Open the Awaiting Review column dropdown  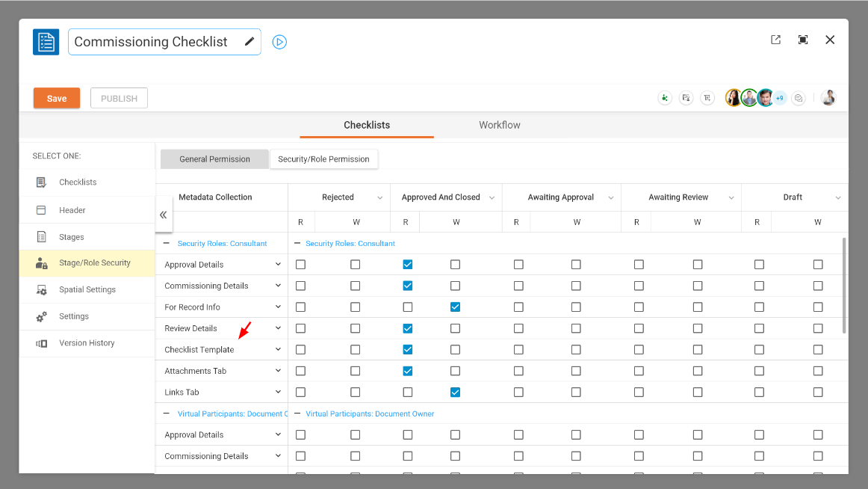tap(731, 197)
